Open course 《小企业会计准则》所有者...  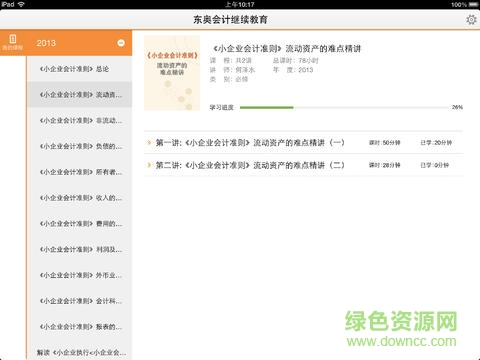tap(80, 172)
